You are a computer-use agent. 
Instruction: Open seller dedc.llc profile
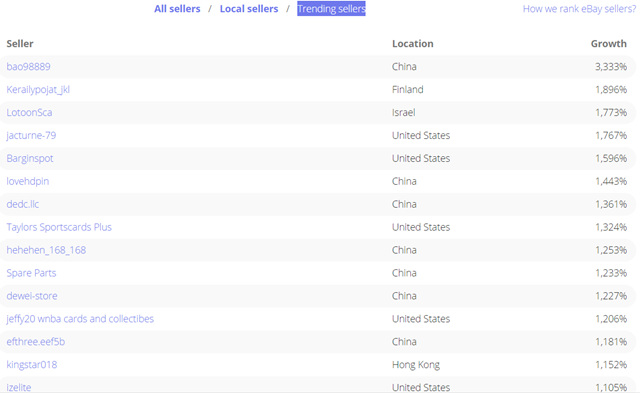tap(23, 204)
